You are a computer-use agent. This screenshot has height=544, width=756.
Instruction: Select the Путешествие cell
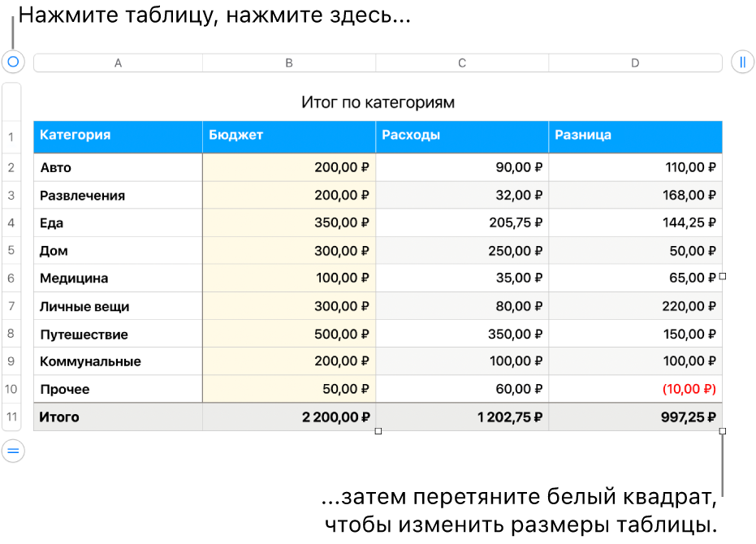[118, 333]
